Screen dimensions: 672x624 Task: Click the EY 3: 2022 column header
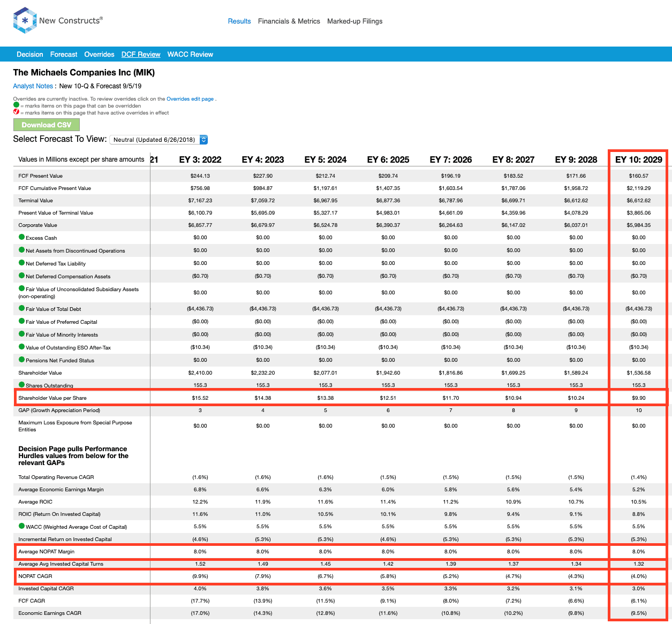pos(200,159)
